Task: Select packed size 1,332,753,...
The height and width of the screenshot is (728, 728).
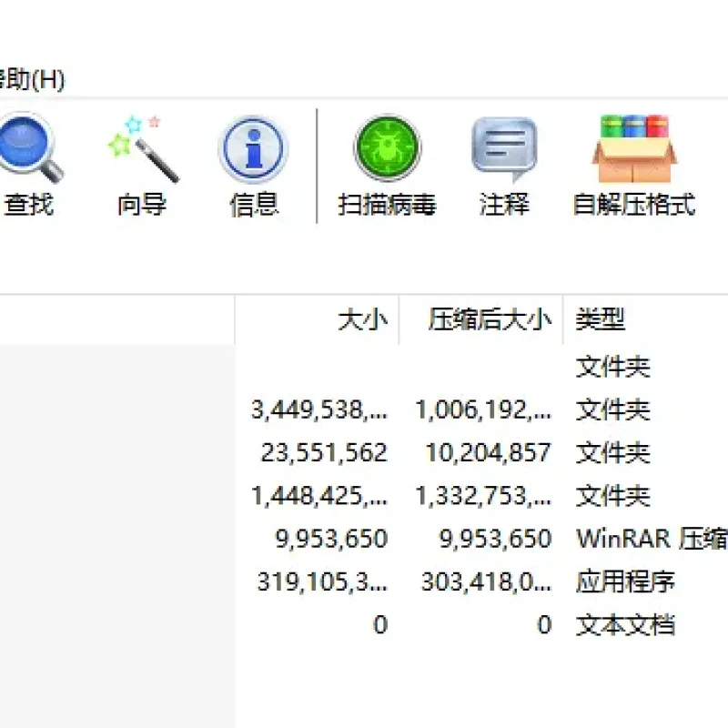Action: [483, 495]
